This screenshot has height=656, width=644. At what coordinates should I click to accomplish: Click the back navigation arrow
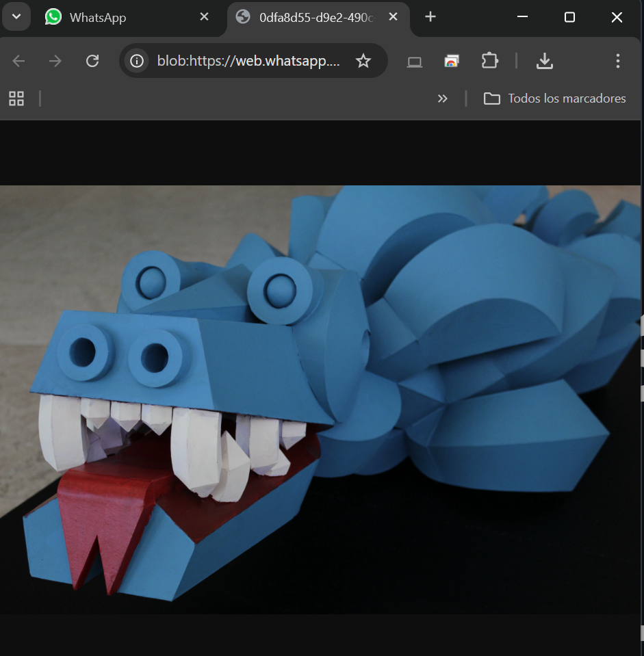point(18,62)
